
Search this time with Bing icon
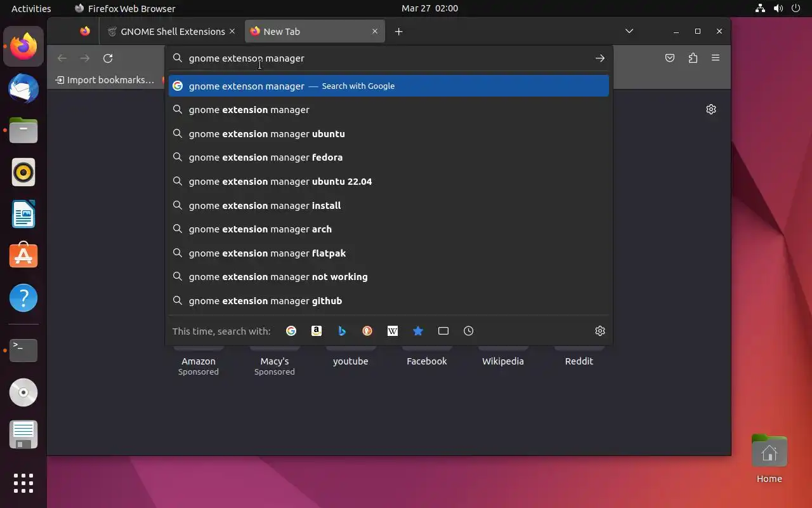(x=342, y=331)
